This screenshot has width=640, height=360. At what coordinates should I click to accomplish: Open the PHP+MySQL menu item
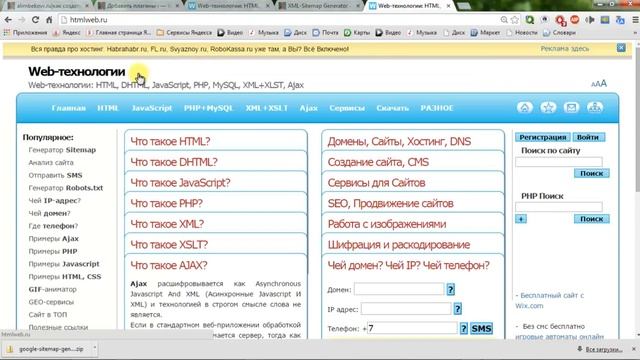point(208,108)
